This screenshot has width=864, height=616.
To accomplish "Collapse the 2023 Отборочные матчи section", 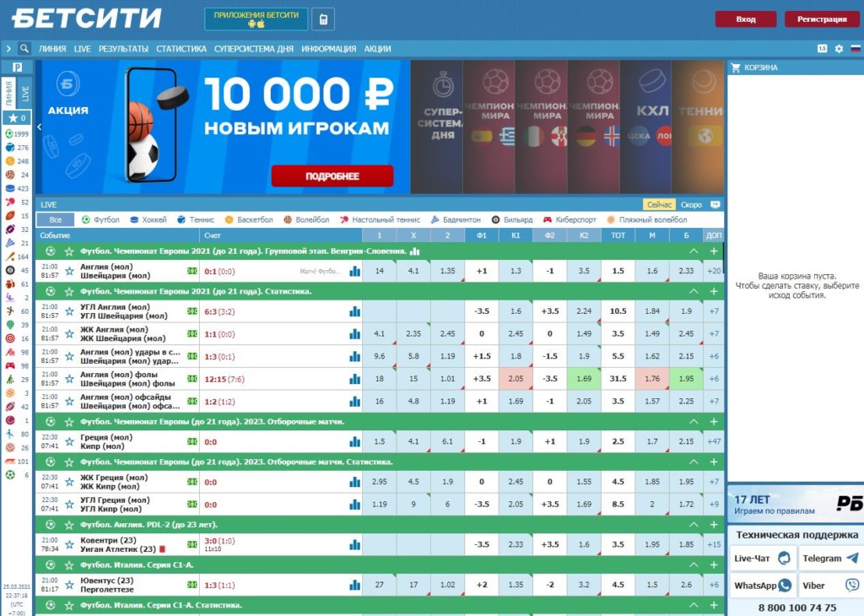I will click(x=694, y=422).
